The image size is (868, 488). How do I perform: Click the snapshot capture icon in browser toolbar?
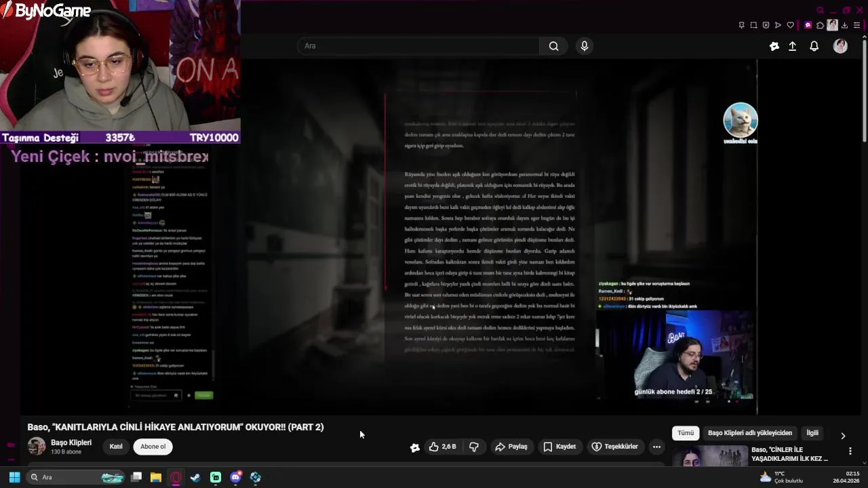(753, 25)
